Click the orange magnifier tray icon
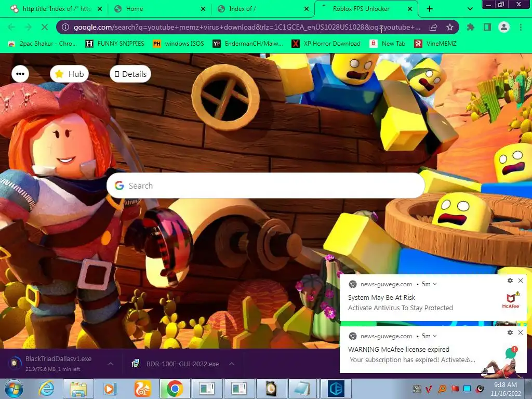Viewport: 532px width, 399px height. [442, 389]
